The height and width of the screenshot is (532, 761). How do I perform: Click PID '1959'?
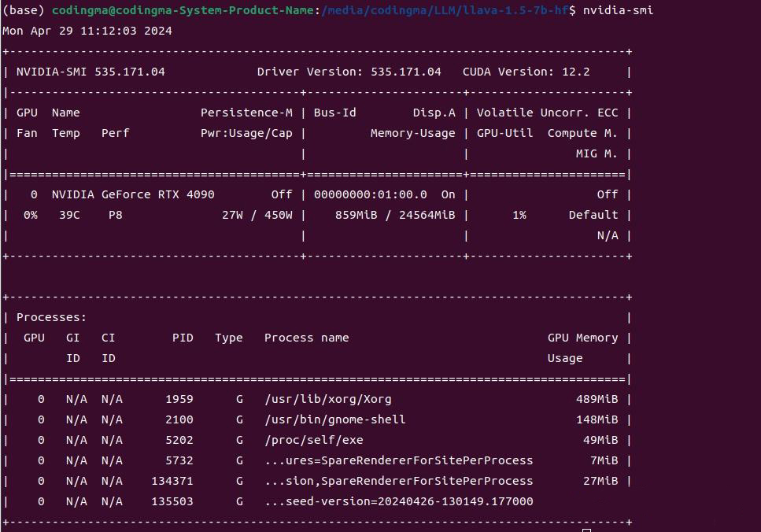coord(179,400)
